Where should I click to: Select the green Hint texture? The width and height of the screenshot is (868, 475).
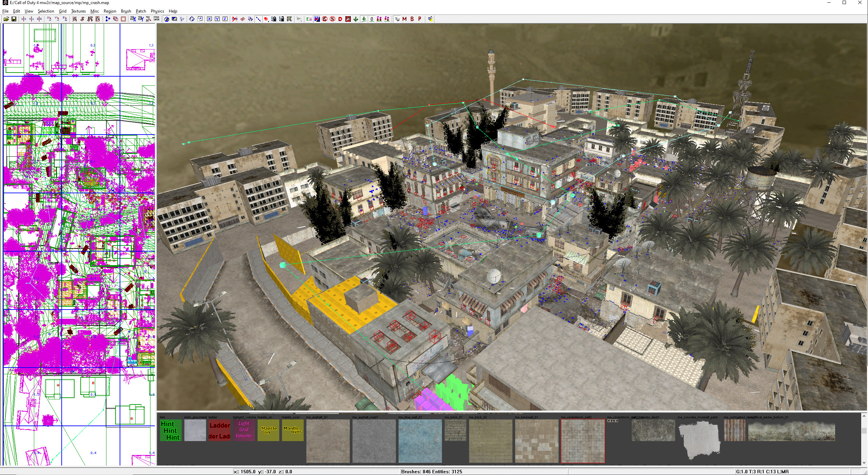pos(171,430)
